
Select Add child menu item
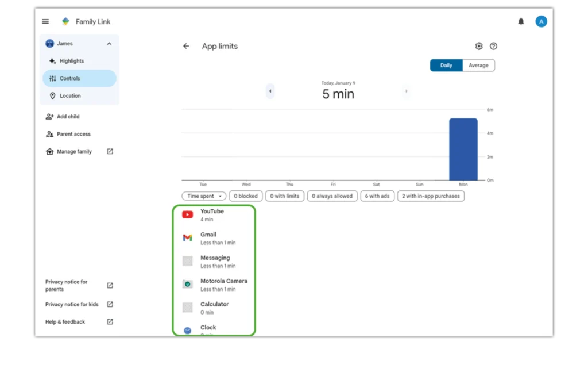(68, 117)
